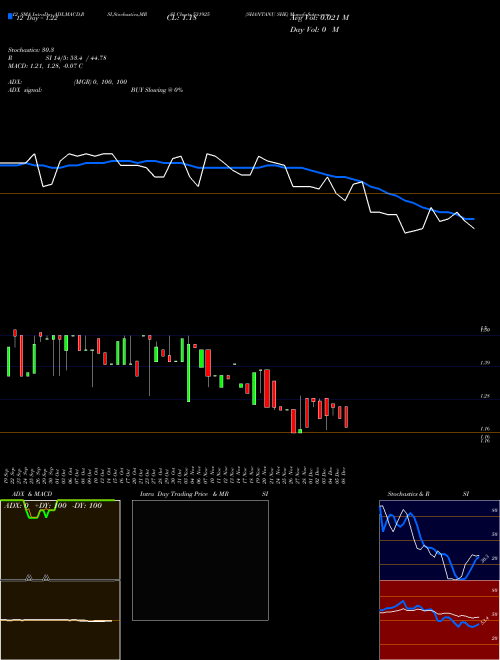Click the 'SI 14/5: 33.4 / 44.78' value
The image size is (500, 660).
(x=76, y=58)
